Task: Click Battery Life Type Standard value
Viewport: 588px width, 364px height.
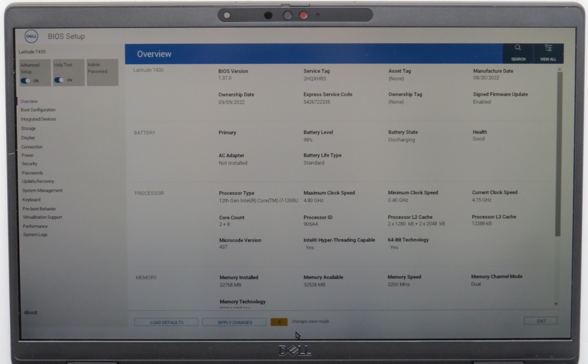Action: tap(314, 163)
